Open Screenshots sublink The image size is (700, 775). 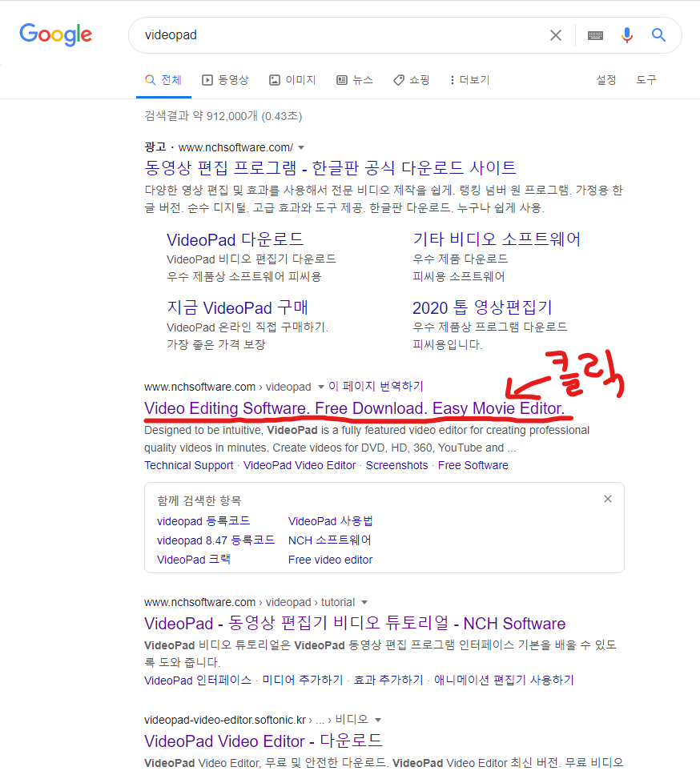coord(397,466)
